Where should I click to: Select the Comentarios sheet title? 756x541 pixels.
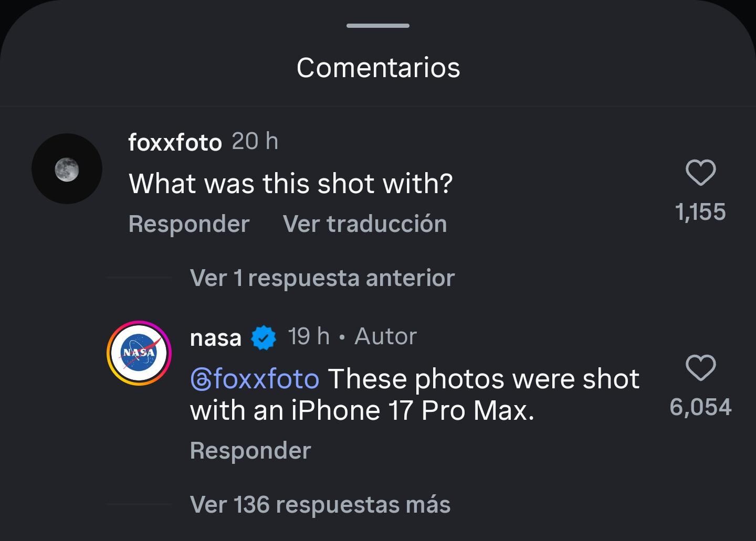coord(378,67)
